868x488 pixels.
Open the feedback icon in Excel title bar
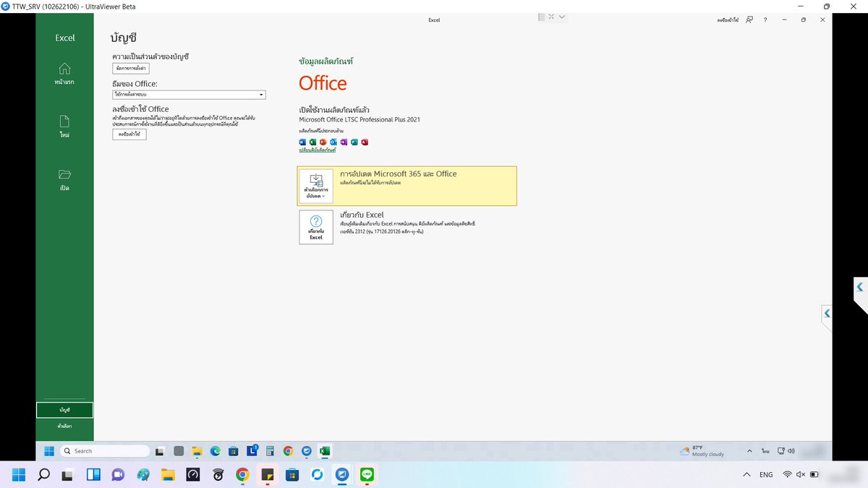pos(750,20)
